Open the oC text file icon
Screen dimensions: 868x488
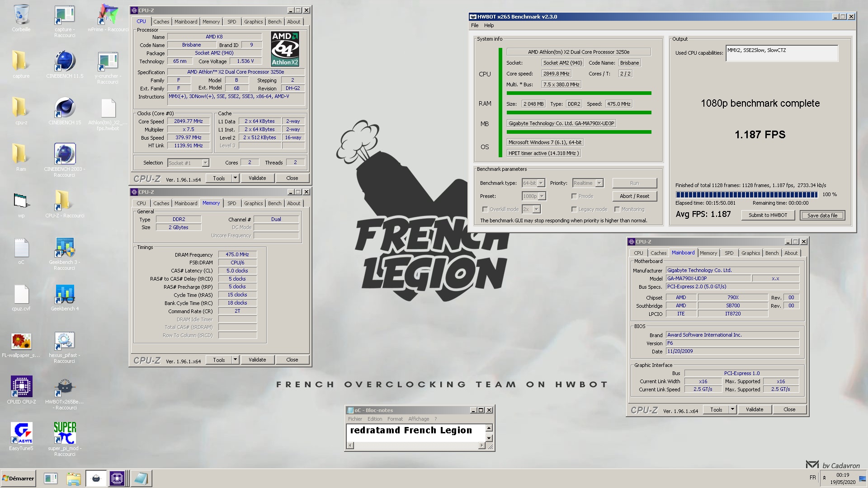[21, 248]
